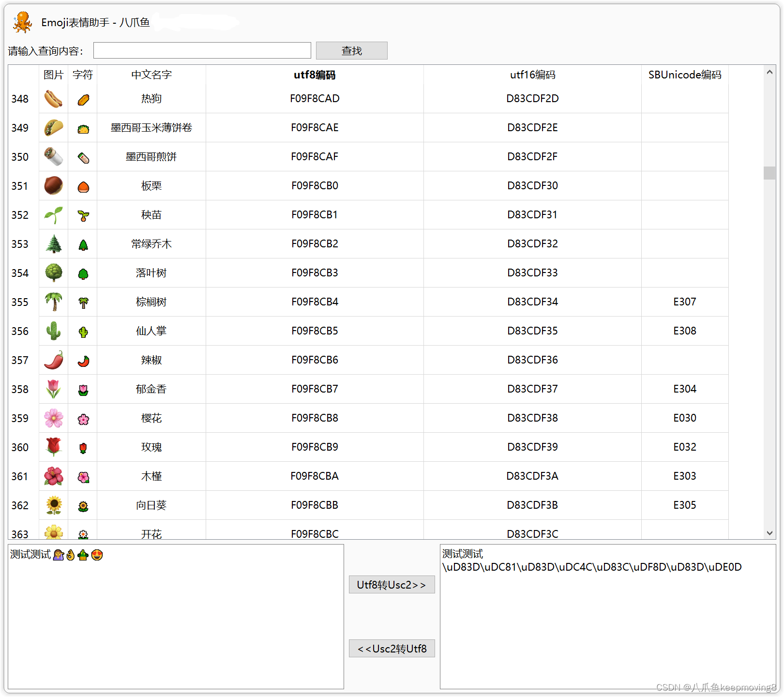Select the rose emoji in row 360

coord(53,447)
